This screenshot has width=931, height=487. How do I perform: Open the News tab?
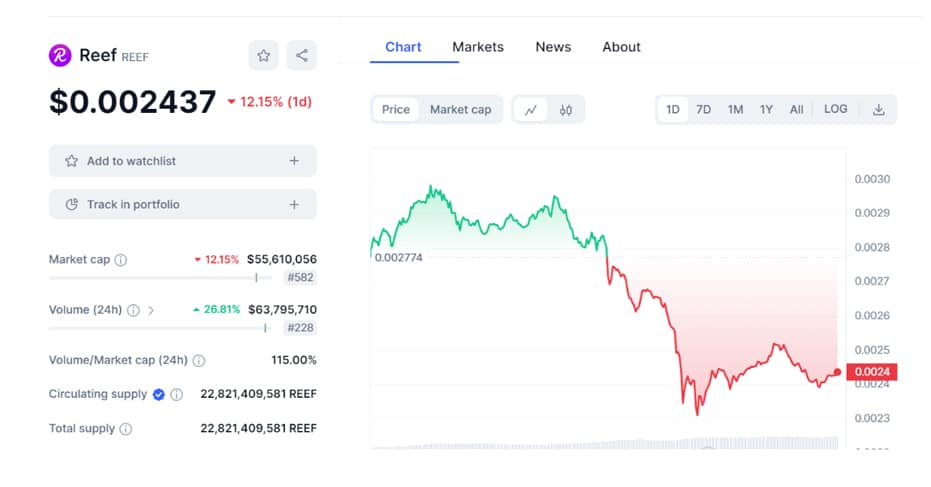pyautogui.click(x=553, y=47)
